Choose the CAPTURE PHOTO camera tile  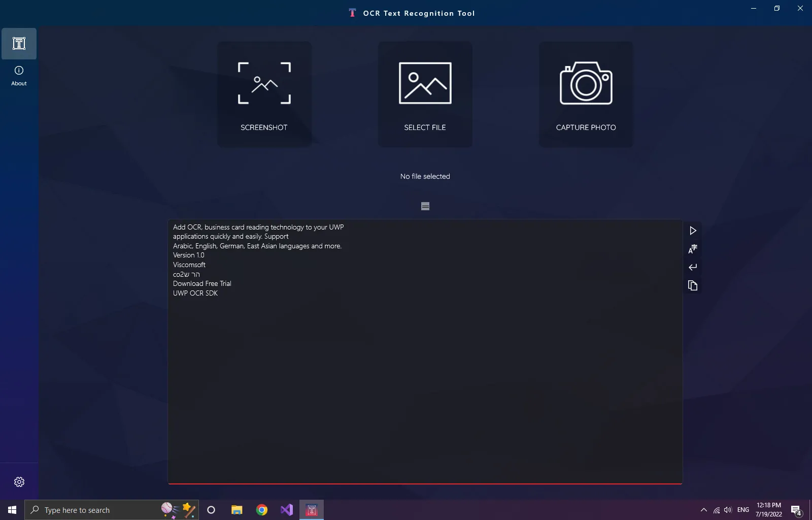click(586, 94)
